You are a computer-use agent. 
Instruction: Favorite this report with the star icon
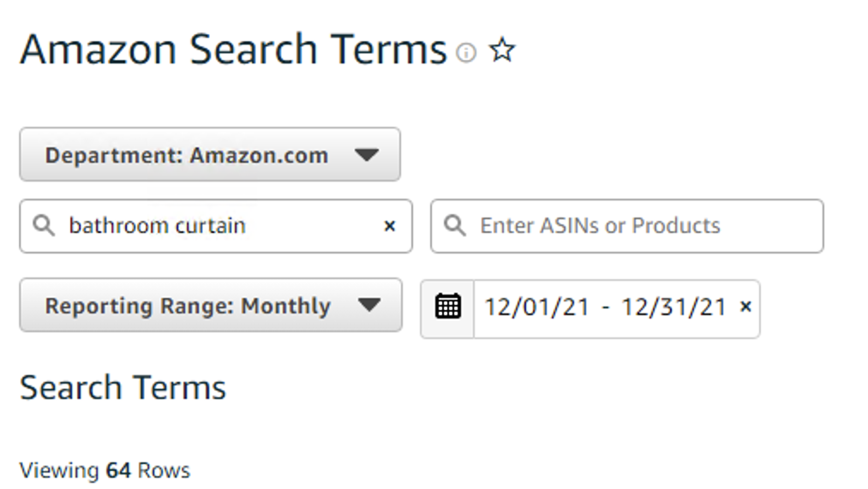501,51
